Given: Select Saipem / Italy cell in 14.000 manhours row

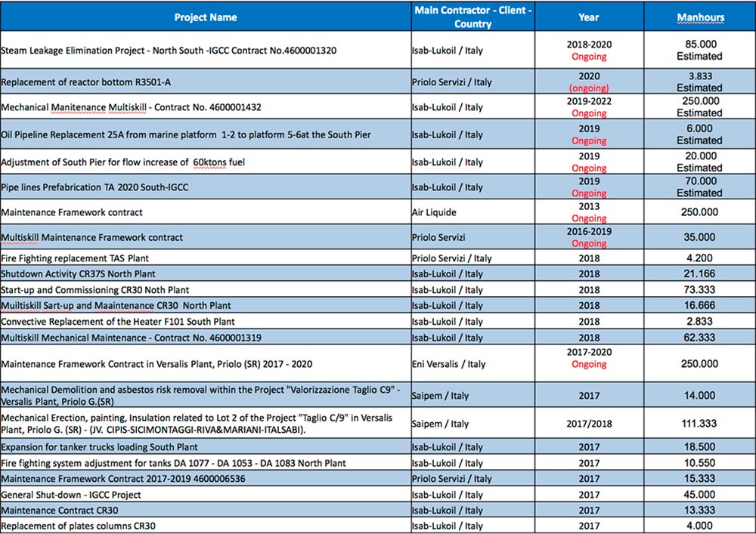Looking at the screenshot, I should point(473,395).
